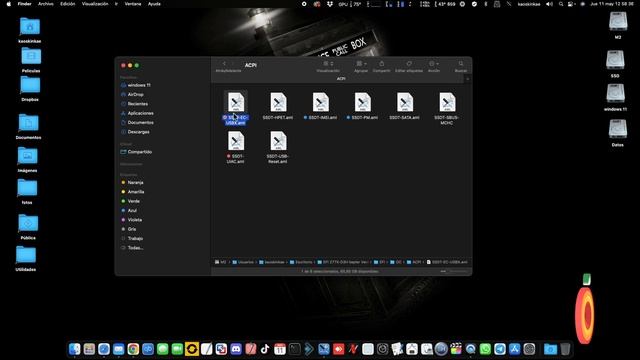Open the Agrupar grouping dropdown
Screen dimensions: 640x360
point(361,64)
